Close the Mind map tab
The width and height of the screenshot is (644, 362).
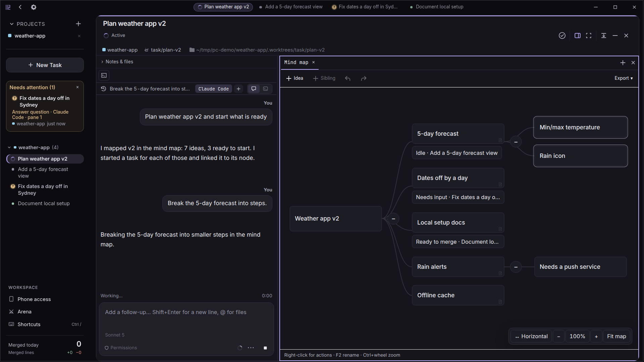(314, 62)
